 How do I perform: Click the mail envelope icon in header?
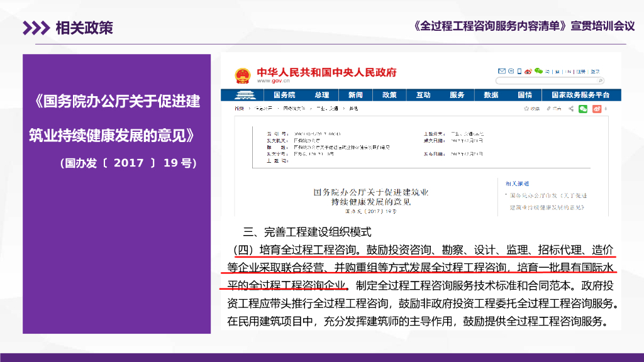pos(502,71)
